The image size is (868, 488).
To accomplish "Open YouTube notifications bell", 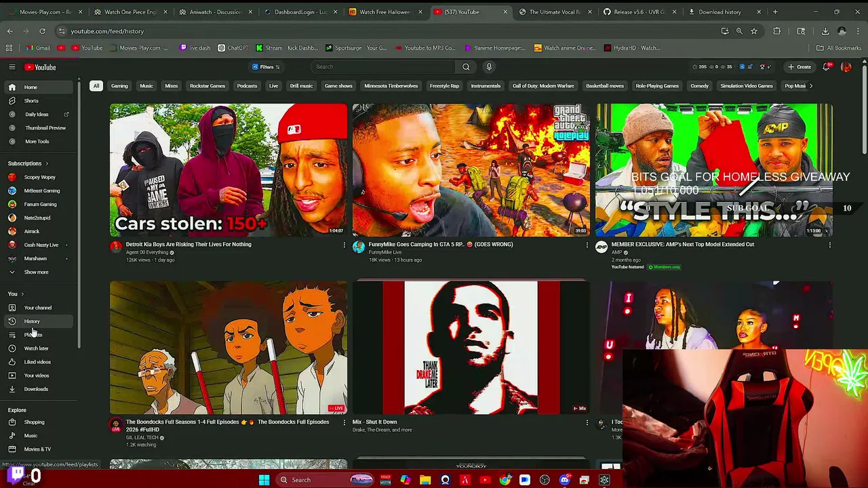I will pos(826,67).
